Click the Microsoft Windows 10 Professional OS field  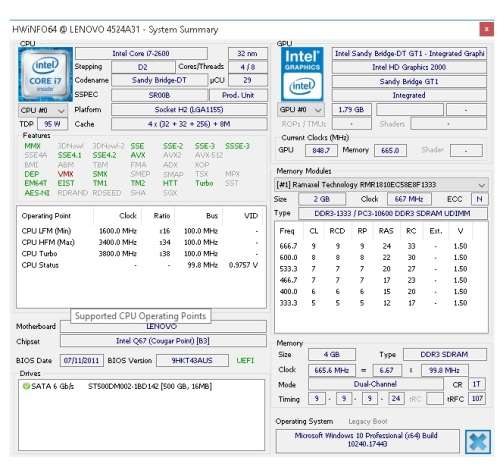(367, 440)
